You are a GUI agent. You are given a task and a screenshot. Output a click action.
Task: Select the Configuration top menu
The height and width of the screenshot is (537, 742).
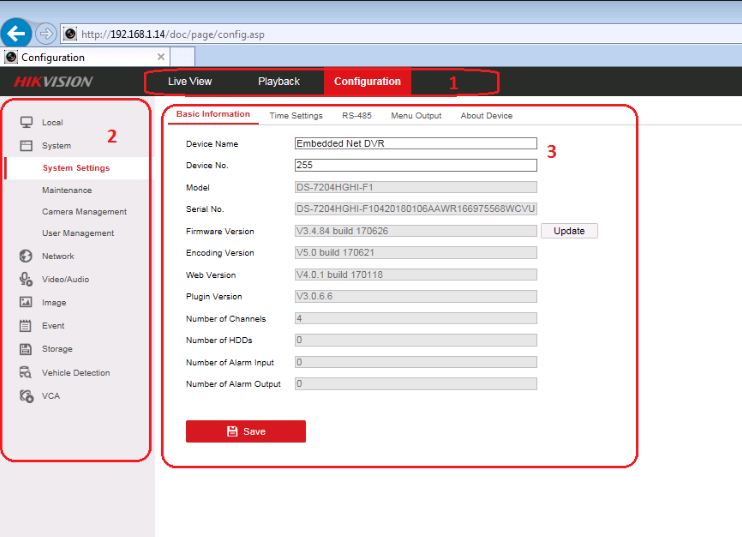pyautogui.click(x=368, y=81)
